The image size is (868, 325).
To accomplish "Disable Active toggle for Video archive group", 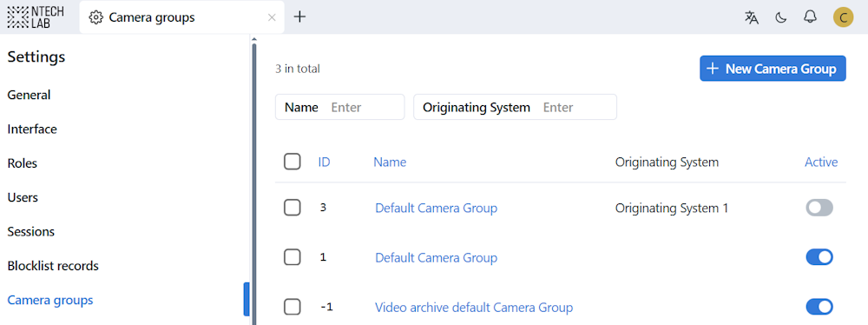I will (x=819, y=307).
